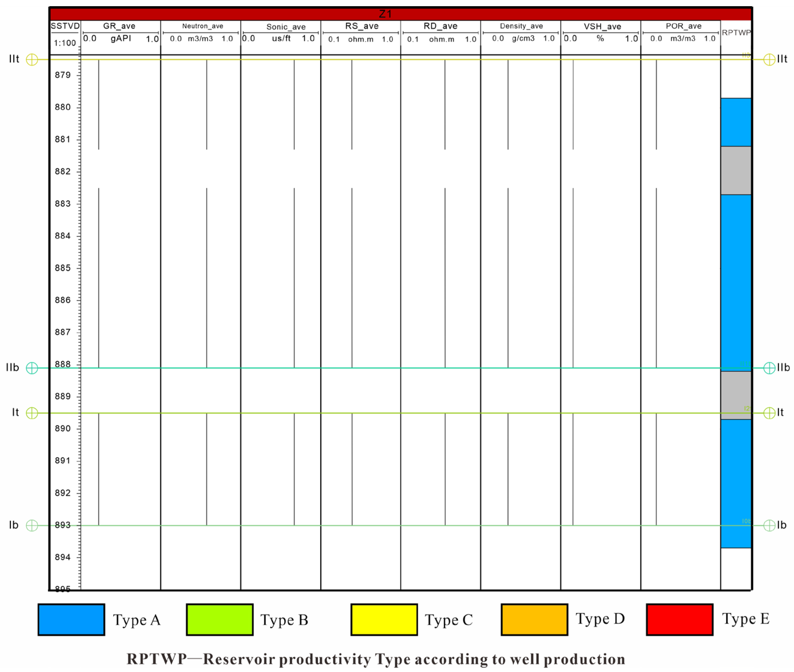Select the red Type E legend swatch
Image resolution: width=794 pixels, height=672 pixels.
tap(679, 619)
